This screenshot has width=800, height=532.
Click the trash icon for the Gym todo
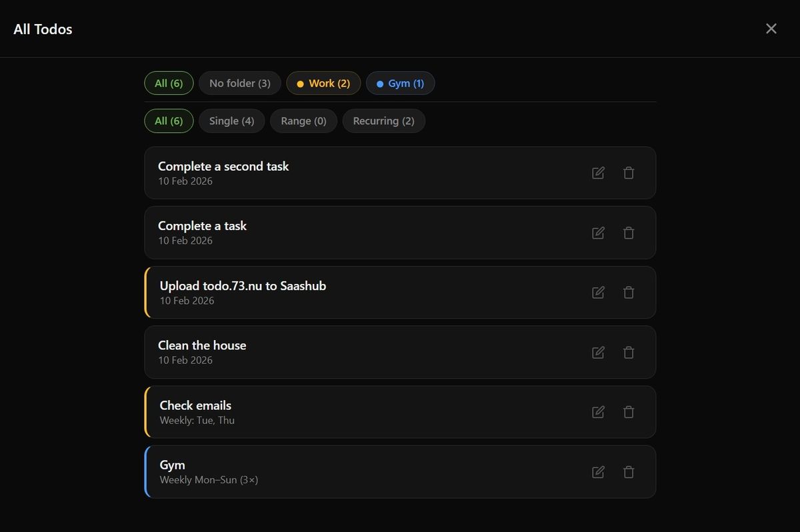click(x=629, y=471)
